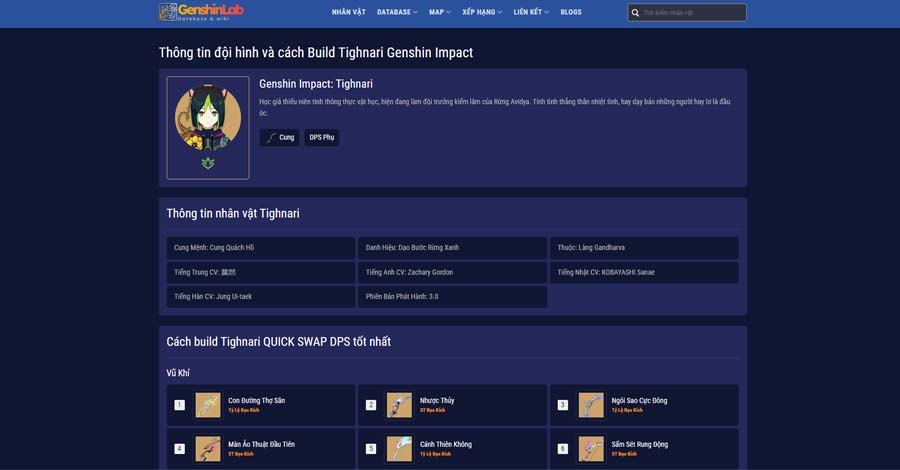Open the GenshinLab logo home link
This screenshot has height=470, width=900.
[x=201, y=11]
